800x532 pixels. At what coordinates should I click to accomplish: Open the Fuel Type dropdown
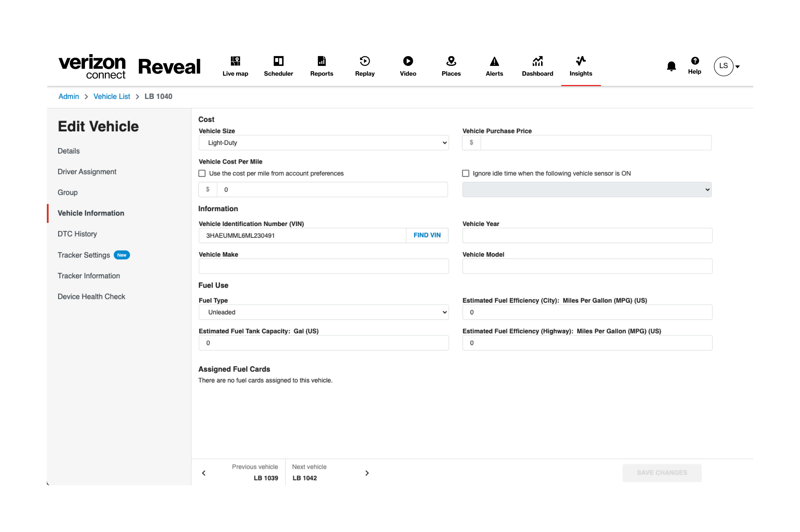click(x=323, y=312)
